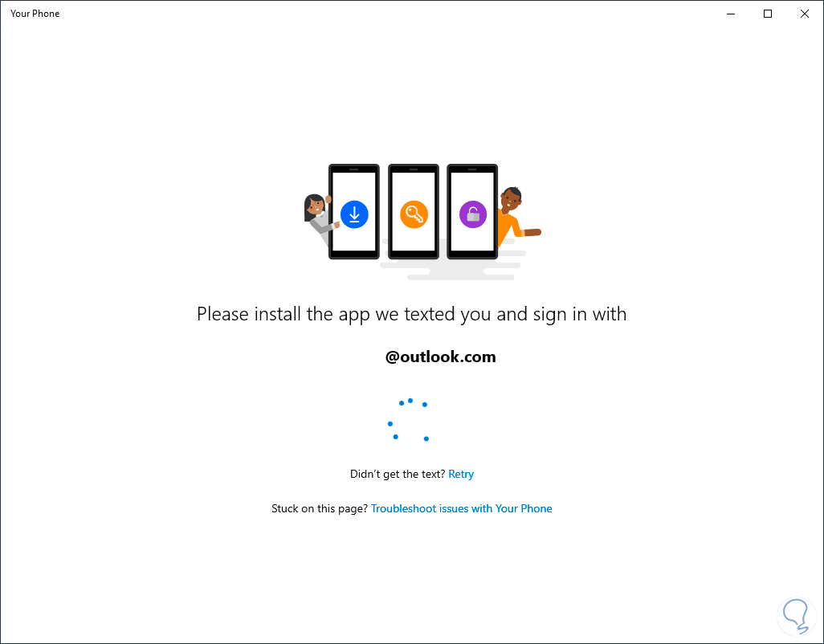This screenshot has height=644, width=824.
Task: Click the waving woman illustration
Action: click(318, 218)
